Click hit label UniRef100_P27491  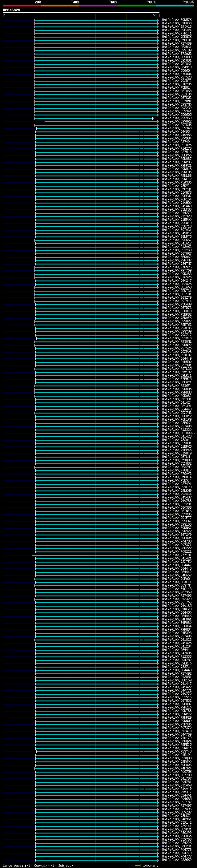[x=177, y=484]
